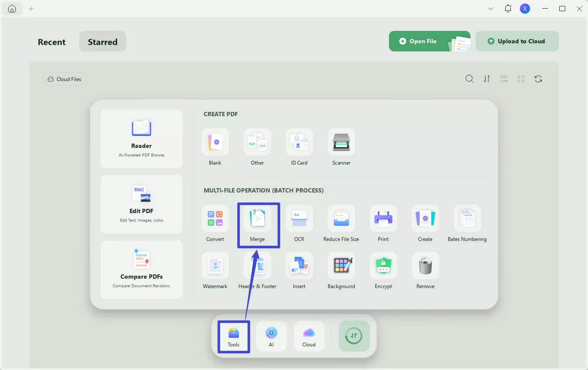The height and width of the screenshot is (370, 588).
Task: Switch to list view layout
Action: point(504,79)
